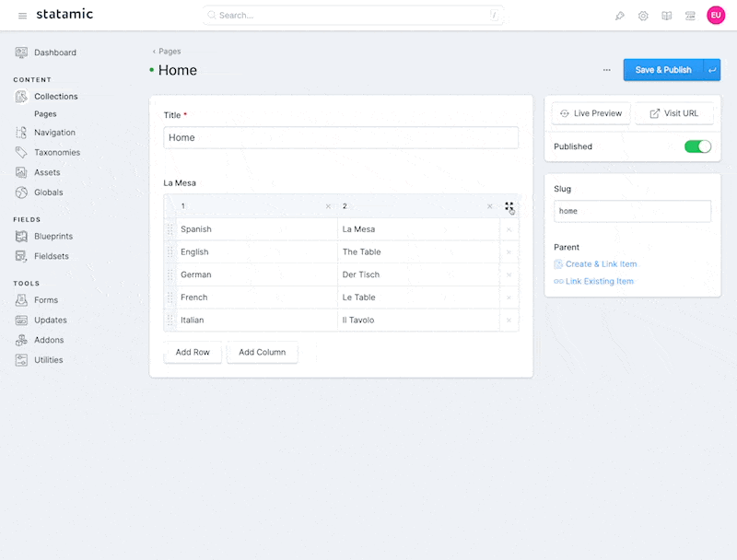
Task: Click the Italian row drag handle
Action: click(170, 320)
